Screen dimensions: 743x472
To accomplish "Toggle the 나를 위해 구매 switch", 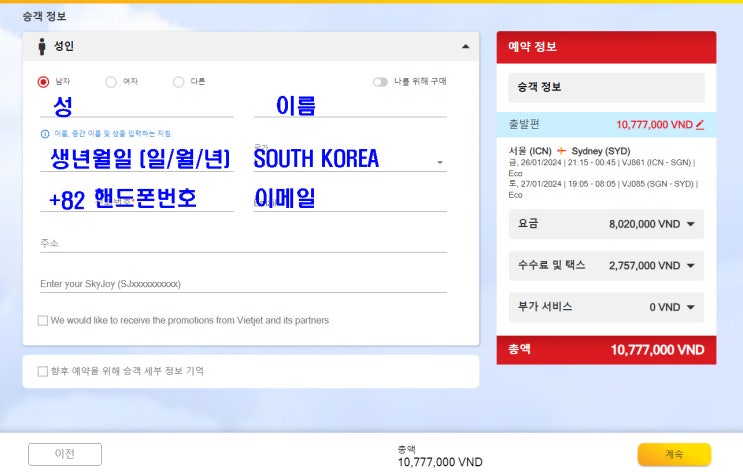I will 380,82.
